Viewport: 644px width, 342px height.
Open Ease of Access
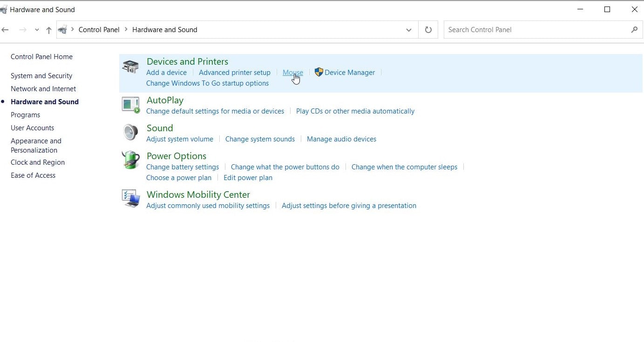[33, 175]
